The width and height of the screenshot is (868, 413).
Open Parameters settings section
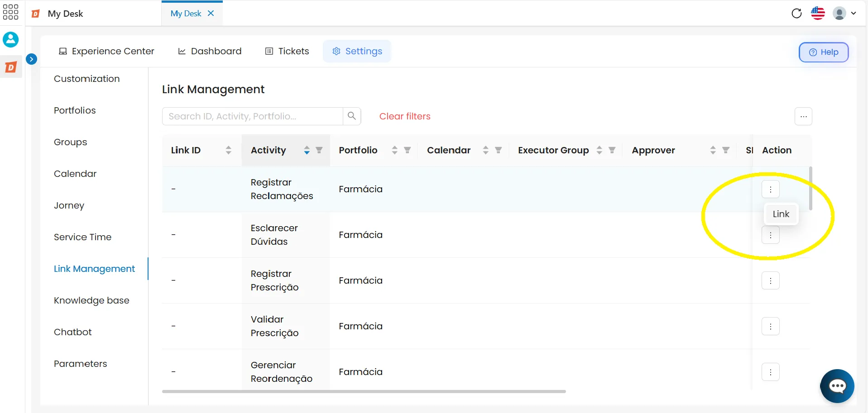[81, 364]
